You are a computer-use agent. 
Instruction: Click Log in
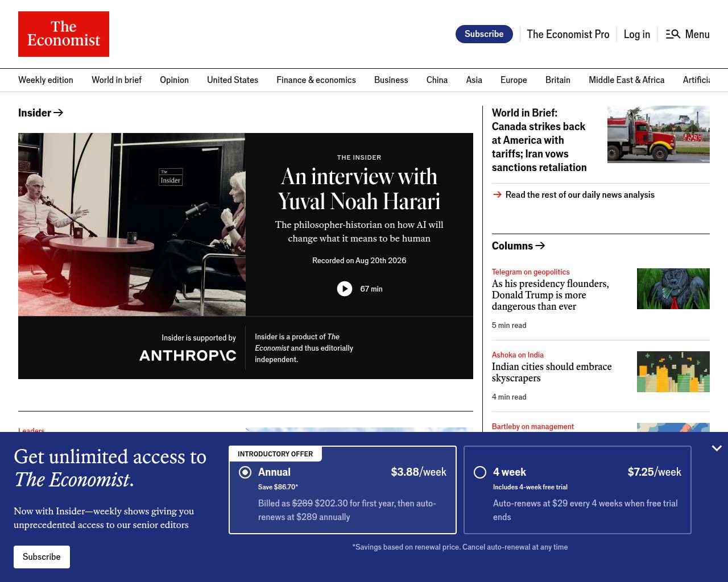pos(637,34)
